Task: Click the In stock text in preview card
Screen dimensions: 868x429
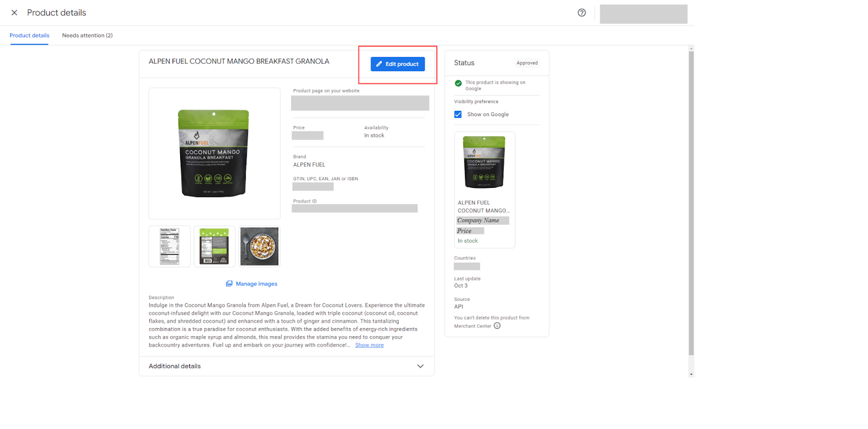Action: (x=468, y=241)
